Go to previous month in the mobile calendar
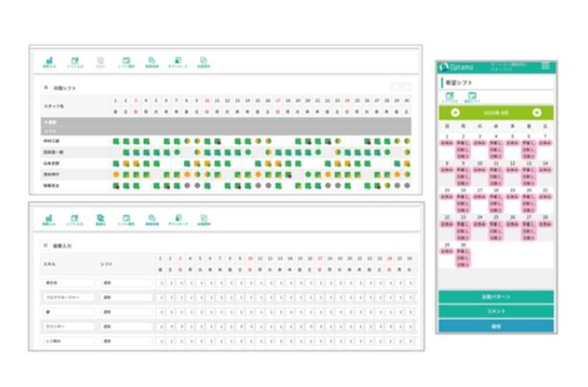The height and width of the screenshot is (387, 588). pos(455,113)
